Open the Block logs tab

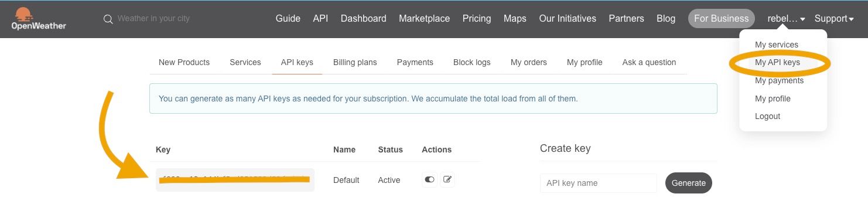(472, 62)
